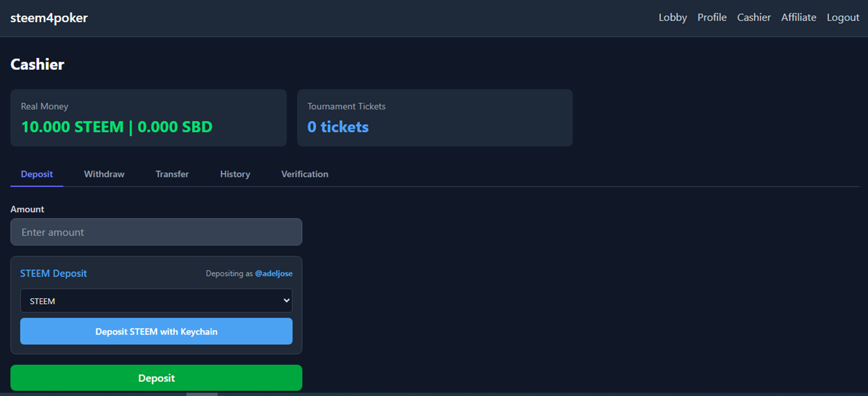Go to Profile in the navbar
Screen dimensions: 868x396
[x=712, y=17]
